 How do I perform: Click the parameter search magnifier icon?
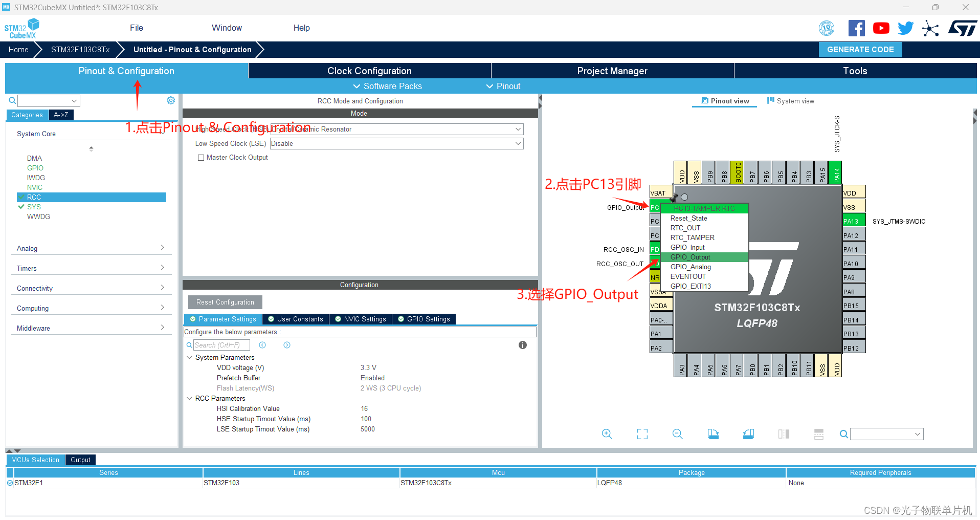pyautogui.click(x=189, y=345)
